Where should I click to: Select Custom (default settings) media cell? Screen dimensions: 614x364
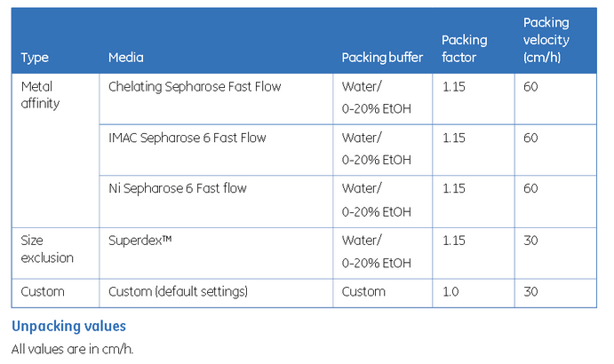(177, 291)
